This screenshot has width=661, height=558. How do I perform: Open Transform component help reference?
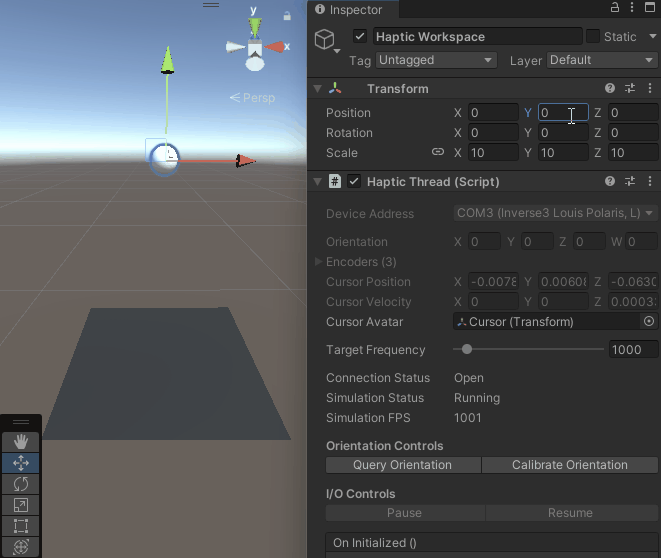610,88
